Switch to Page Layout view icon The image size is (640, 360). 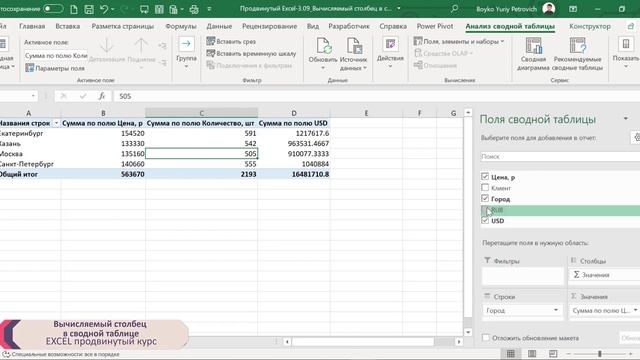point(532,353)
